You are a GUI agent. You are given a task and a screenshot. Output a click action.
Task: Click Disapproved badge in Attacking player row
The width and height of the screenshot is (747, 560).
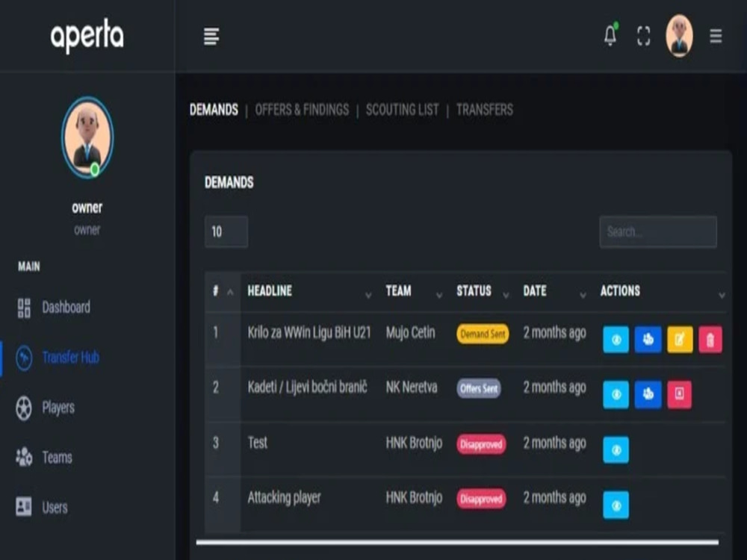pos(481,499)
